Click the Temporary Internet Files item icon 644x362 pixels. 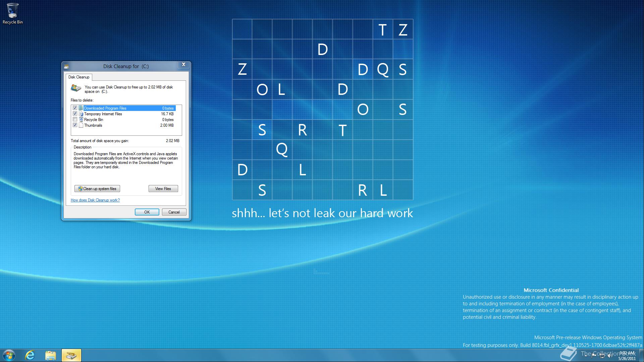point(81,114)
